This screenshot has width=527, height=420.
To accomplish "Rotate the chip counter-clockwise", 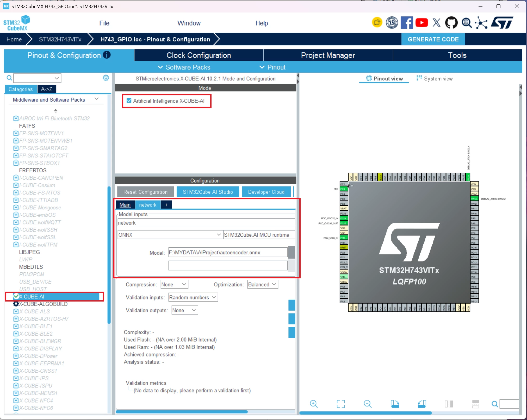I will click(422, 404).
